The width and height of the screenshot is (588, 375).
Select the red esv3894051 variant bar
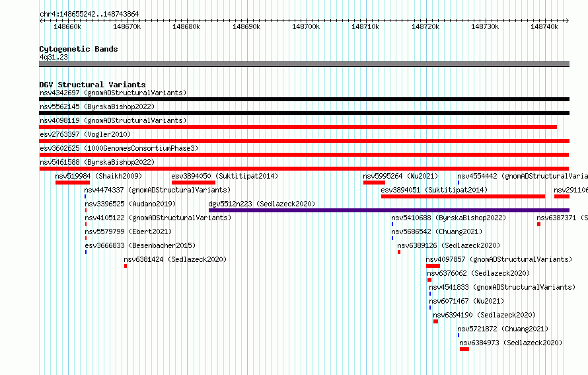pyautogui.click(x=463, y=196)
